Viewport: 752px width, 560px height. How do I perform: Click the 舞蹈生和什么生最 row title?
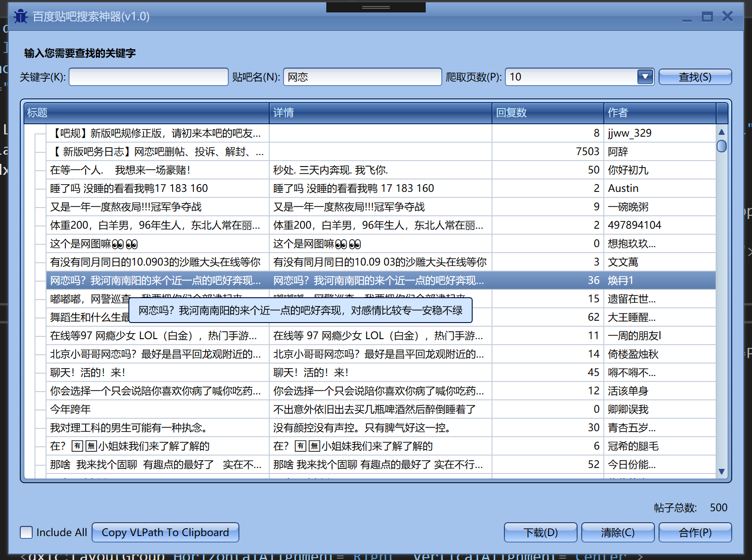(x=90, y=318)
